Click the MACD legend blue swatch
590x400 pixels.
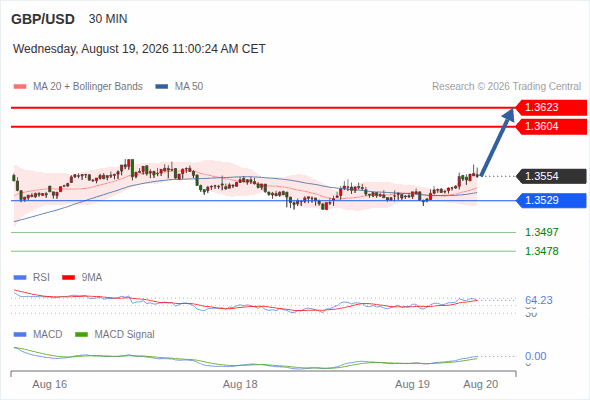coord(20,335)
